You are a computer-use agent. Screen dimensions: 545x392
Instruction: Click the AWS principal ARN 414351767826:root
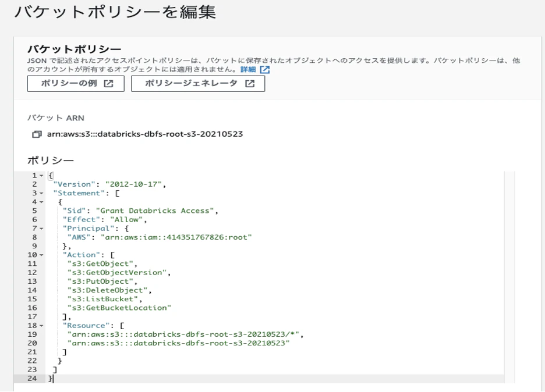[176, 237]
